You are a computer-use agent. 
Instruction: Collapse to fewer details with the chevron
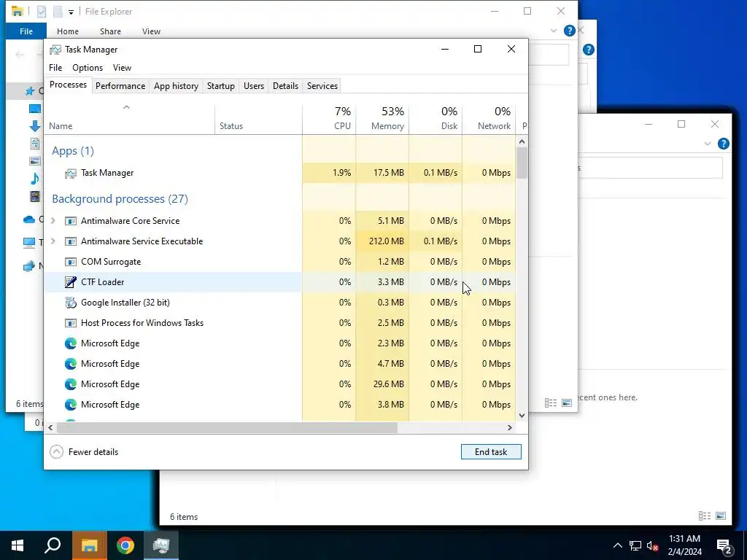[56, 452]
